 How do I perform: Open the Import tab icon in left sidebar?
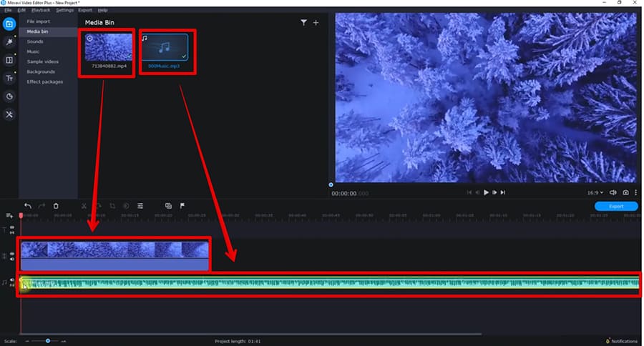point(9,24)
